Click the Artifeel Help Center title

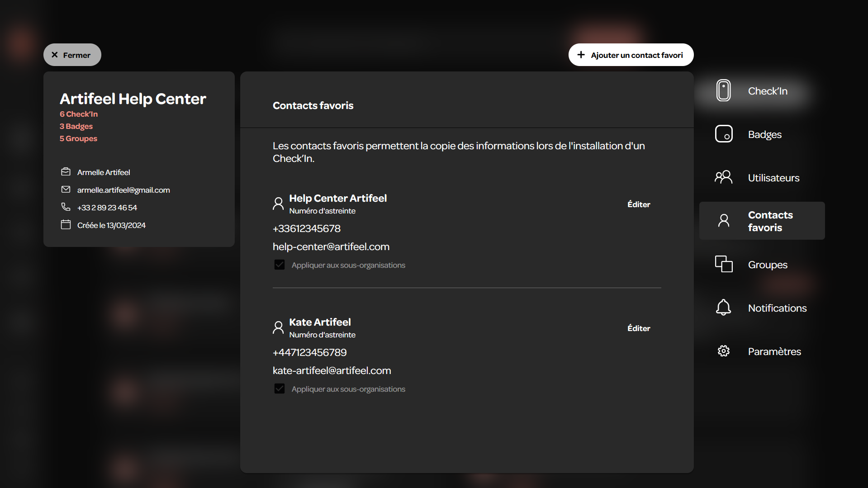tap(133, 99)
